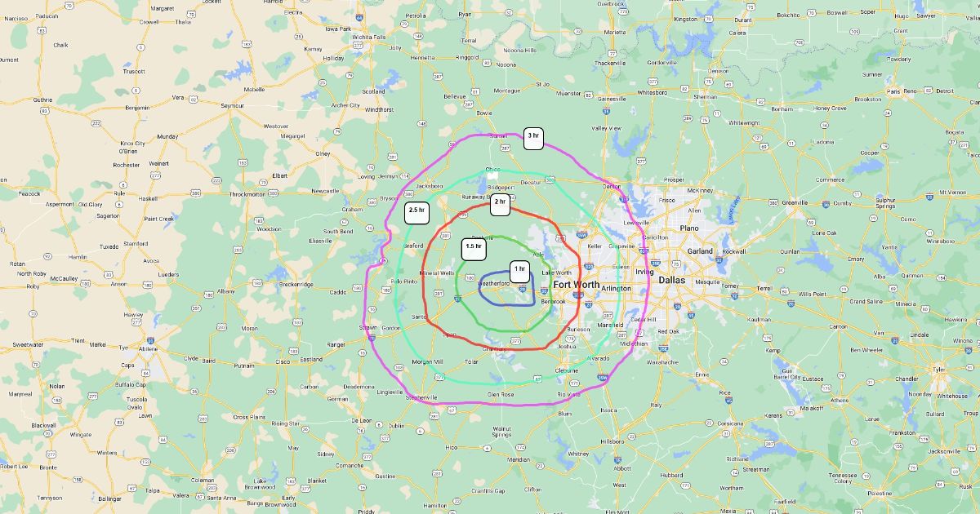The image size is (980, 514).
Task: Click the 'Jacksboro' town label
Action: tap(430, 186)
